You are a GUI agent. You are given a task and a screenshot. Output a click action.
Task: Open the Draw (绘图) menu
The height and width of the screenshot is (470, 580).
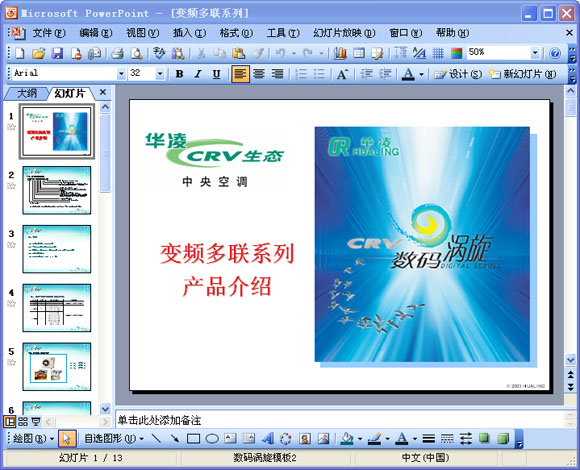tap(34, 439)
